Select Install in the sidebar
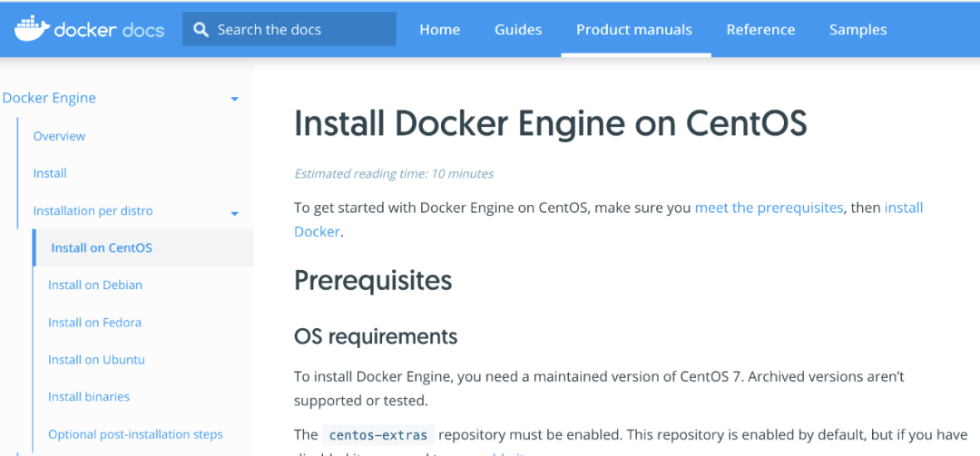The image size is (980, 456). (50, 173)
